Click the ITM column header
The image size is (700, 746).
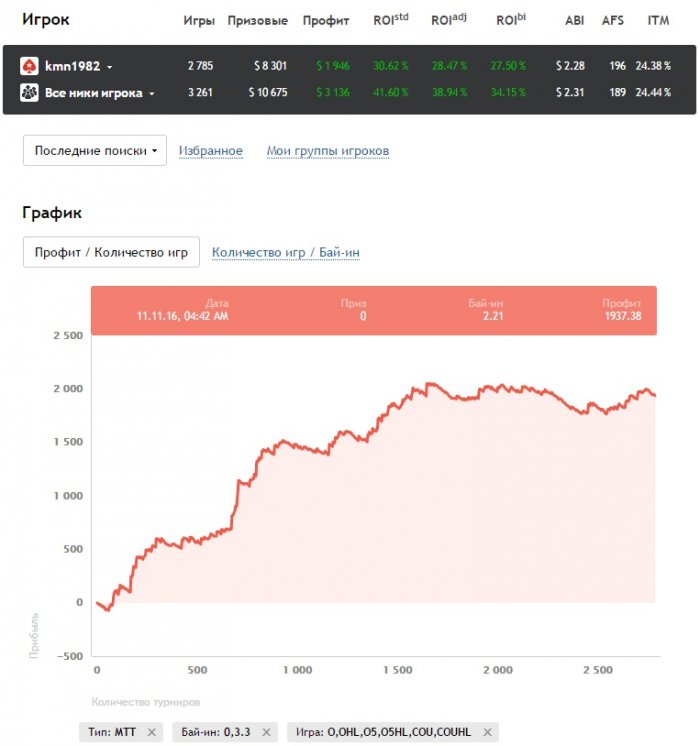[657, 21]
